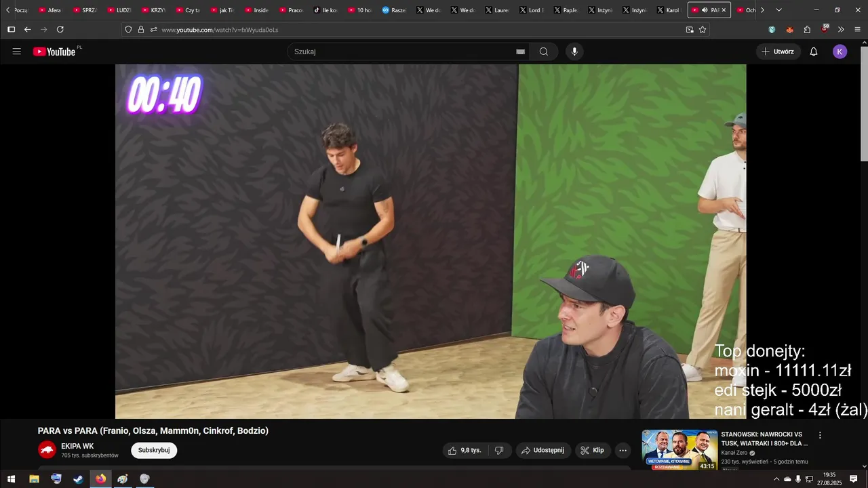Click the Udostępnij share button
This screenshot has width=868, height=488.
pyautogui.click(x=543, y=450)
